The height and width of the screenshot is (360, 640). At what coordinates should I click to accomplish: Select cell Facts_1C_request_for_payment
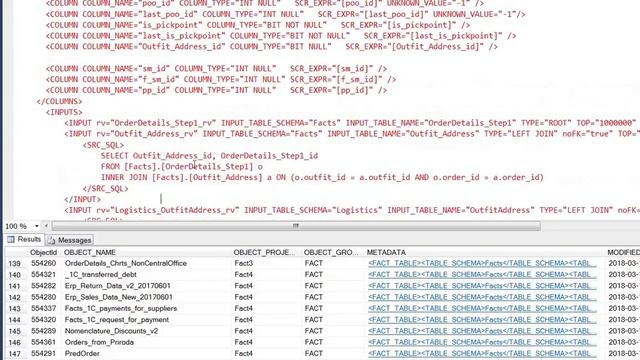pyautogui.click(x=117, y=320)
